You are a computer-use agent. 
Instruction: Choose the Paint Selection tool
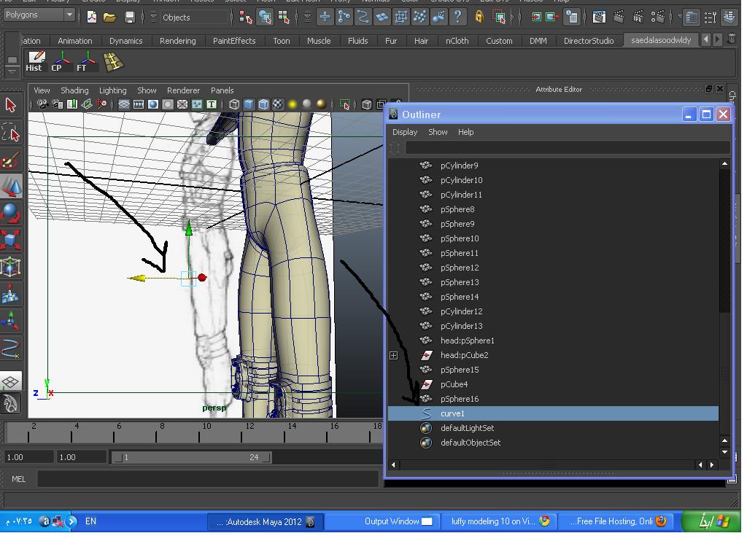pyautogui.click(x=10, y=160)
